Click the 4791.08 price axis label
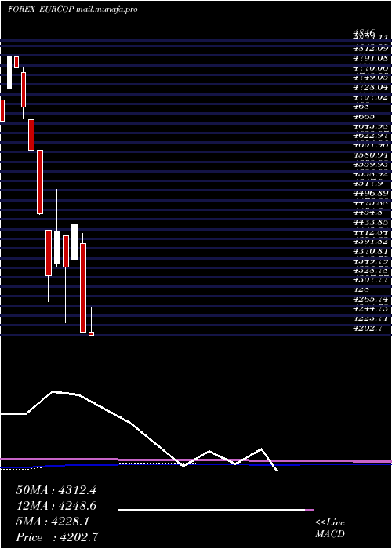This screenshot has width=392, height=549. point(371,58)
